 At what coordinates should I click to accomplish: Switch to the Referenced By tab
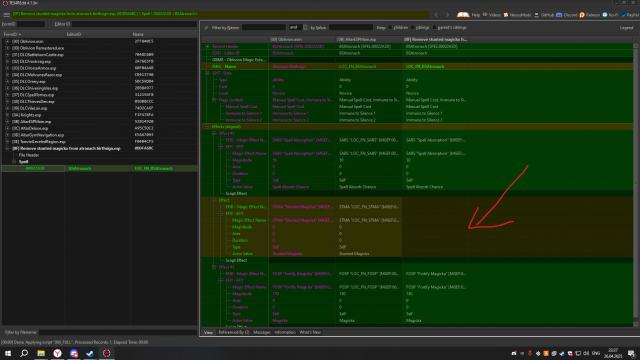coord(233,332)
